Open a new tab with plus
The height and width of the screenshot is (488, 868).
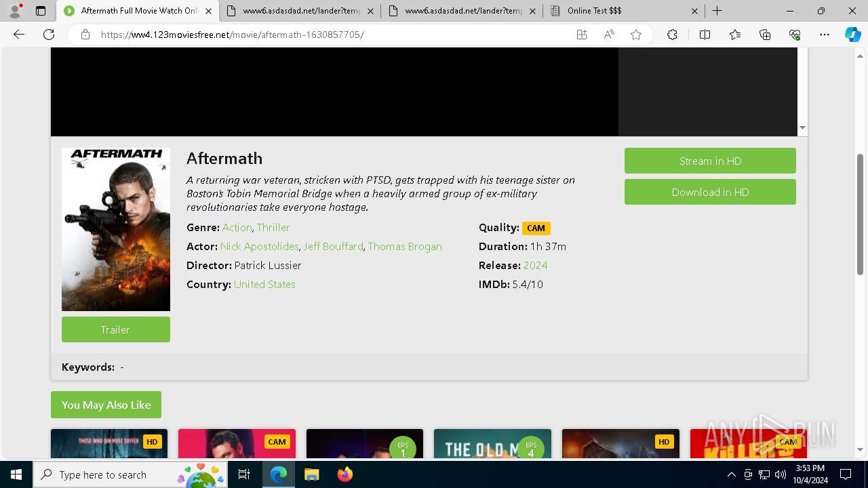(x=717, y=11)
